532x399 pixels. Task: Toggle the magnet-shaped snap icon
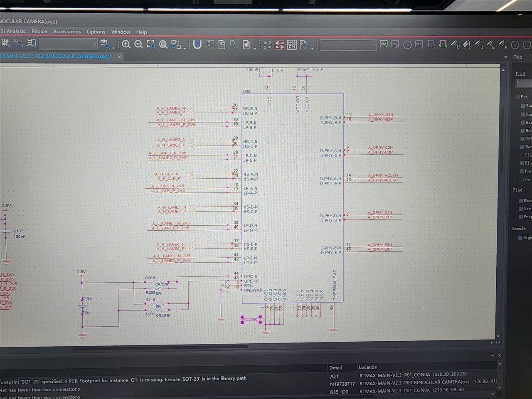[x=197, y=44]
